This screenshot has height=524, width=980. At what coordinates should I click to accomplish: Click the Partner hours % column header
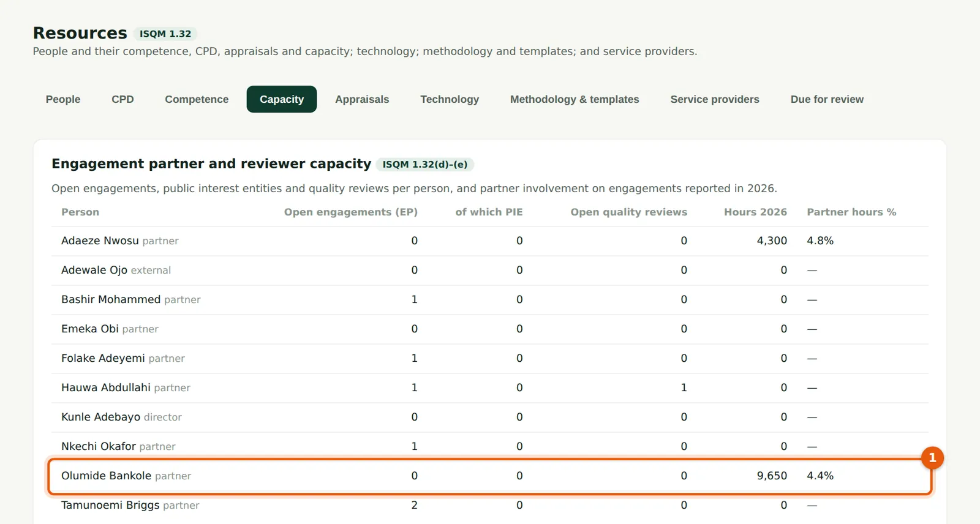point(851,212)
